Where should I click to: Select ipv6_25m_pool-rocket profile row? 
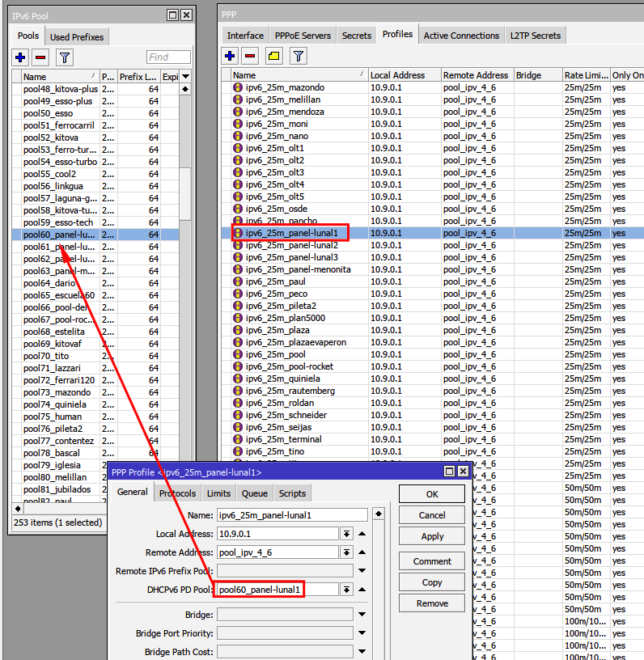[433, 366]
